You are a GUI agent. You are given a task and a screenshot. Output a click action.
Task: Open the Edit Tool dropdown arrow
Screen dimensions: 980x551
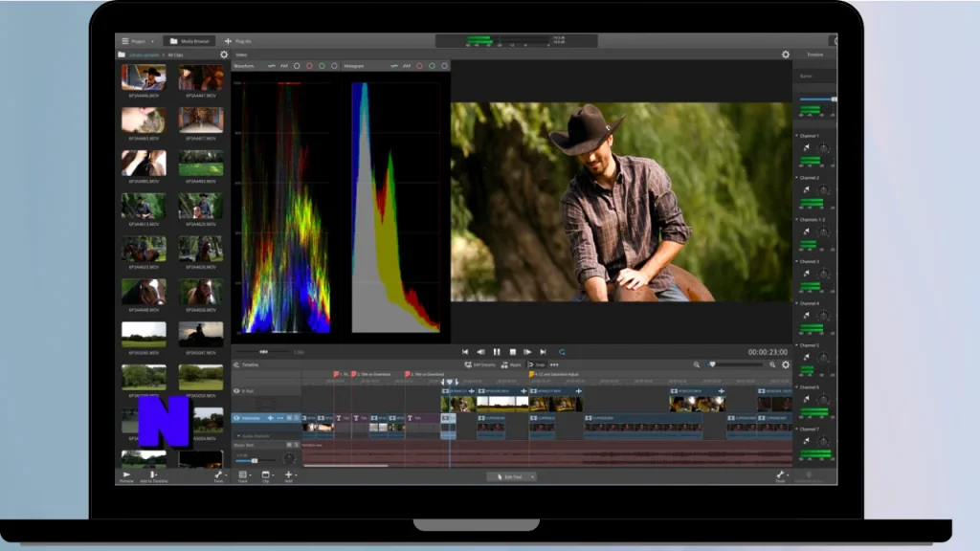532,477
